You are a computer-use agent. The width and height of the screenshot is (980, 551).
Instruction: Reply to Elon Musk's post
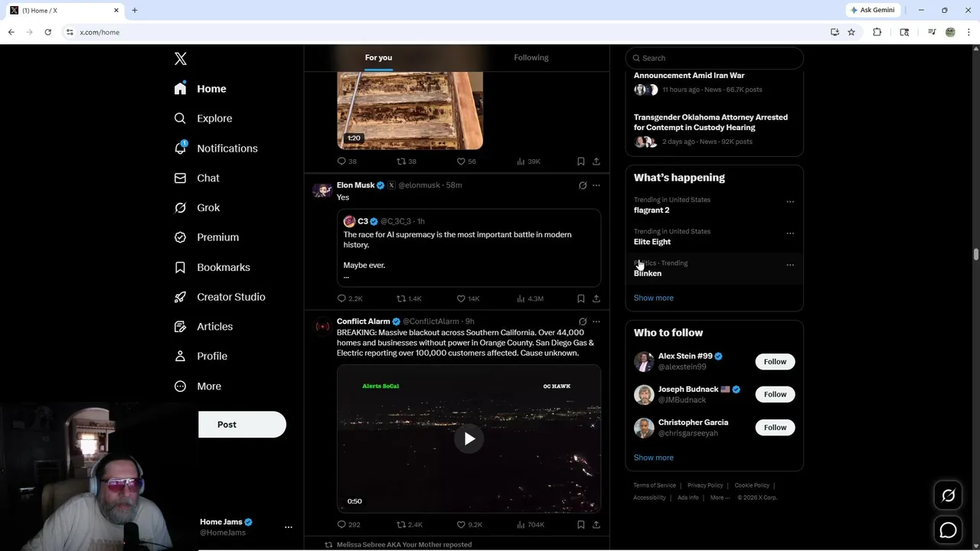click(349, 298)
